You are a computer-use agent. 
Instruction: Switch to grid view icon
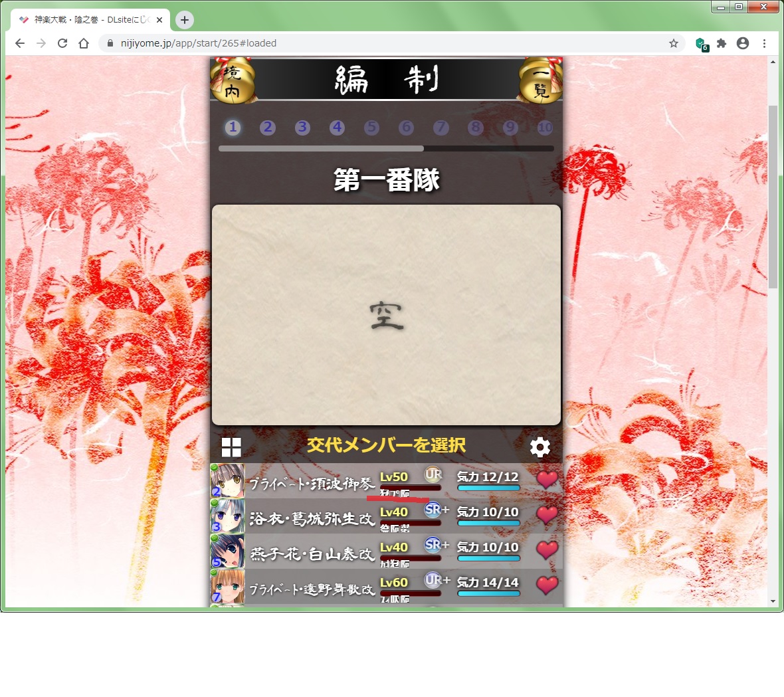[x=231, y=447]
